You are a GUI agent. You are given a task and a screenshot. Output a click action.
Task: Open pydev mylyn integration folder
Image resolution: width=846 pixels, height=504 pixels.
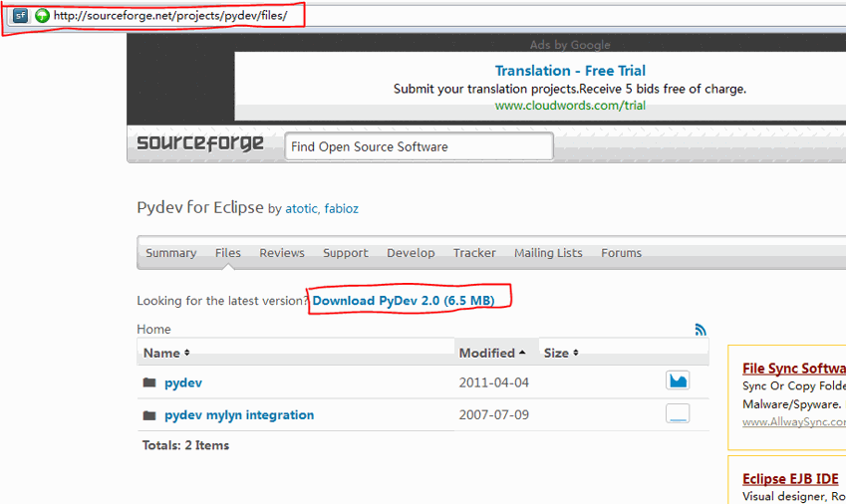click(x=239, y=415)
